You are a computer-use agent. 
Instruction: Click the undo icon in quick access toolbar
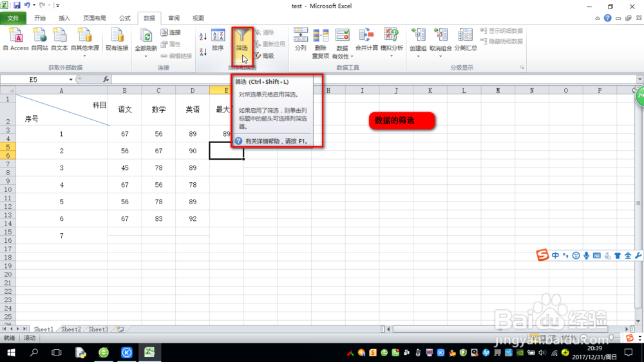[27, 5]
